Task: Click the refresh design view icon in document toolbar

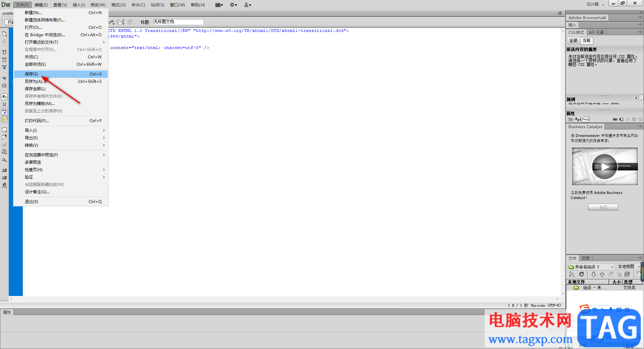Action: pyautogui.click(x=130, y=22)
